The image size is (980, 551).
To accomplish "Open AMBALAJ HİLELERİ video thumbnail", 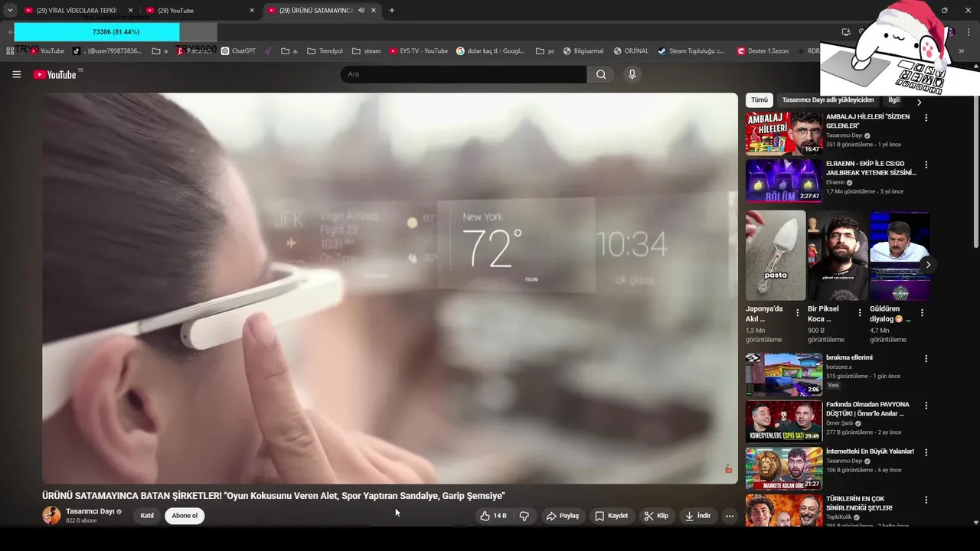I will click(x=784, y=134).
